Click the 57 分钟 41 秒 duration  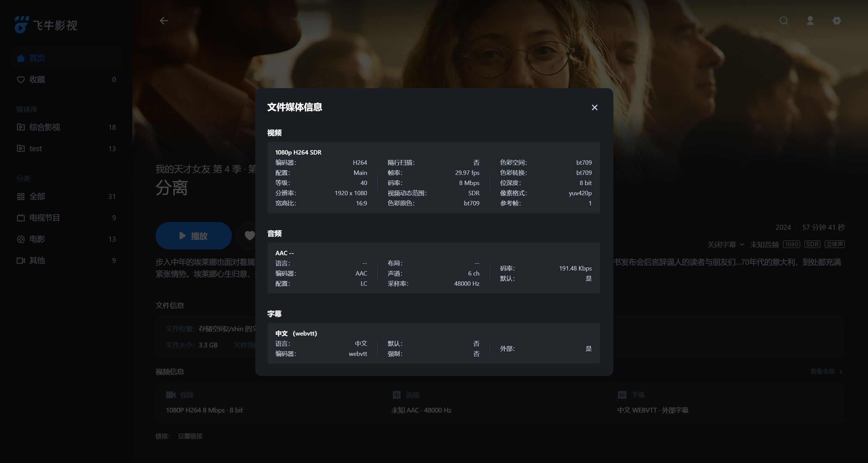point(824,227)
